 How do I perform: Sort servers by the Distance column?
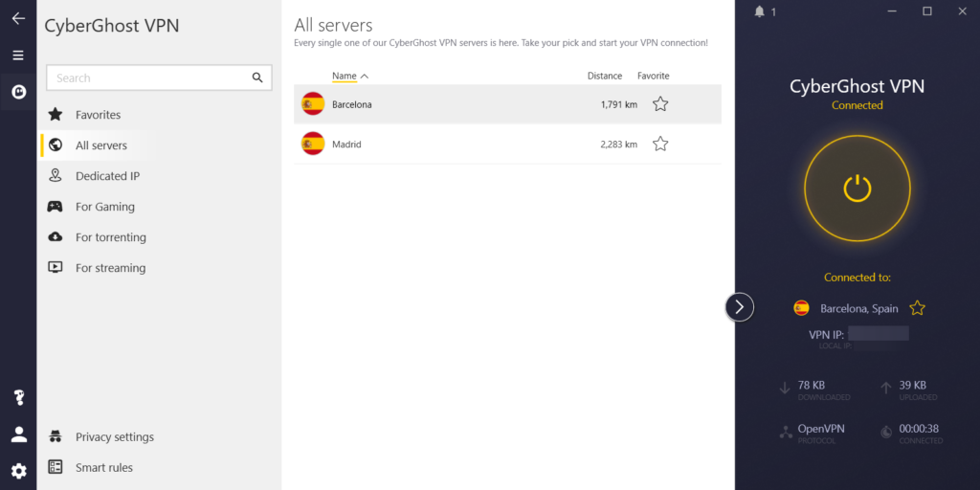pyautogui.click(x=604, y=76)
